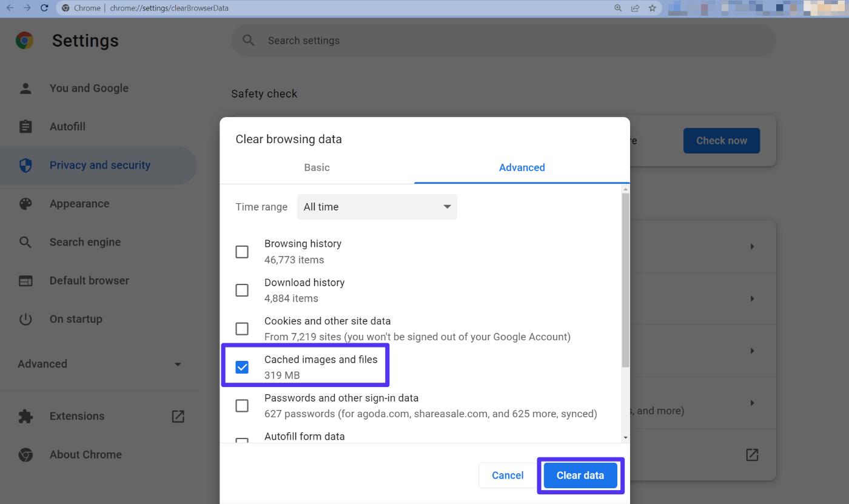Switch to the Basic tab
The image size is (849, 504).
(x=317, y=167)
